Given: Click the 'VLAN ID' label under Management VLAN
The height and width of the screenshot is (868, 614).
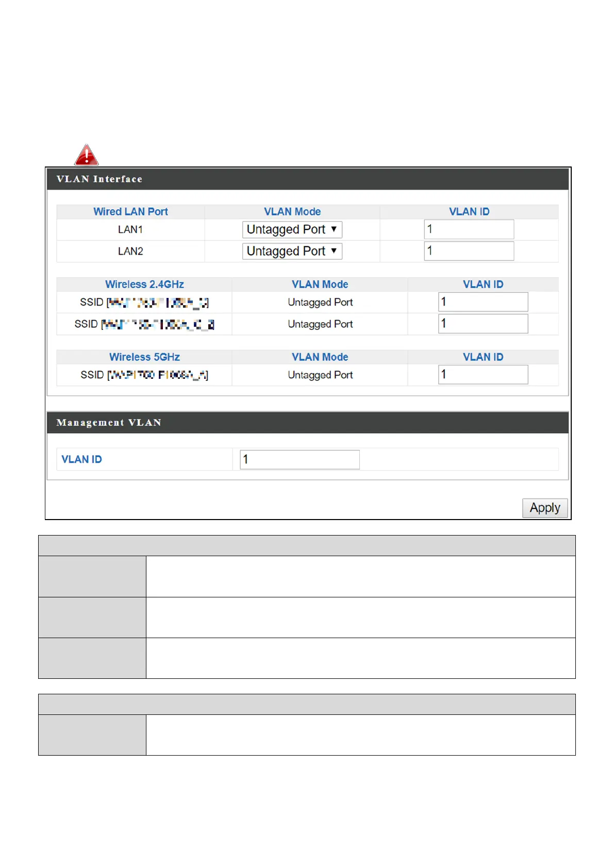Looking at the screenshot, I should click(81, 459).
